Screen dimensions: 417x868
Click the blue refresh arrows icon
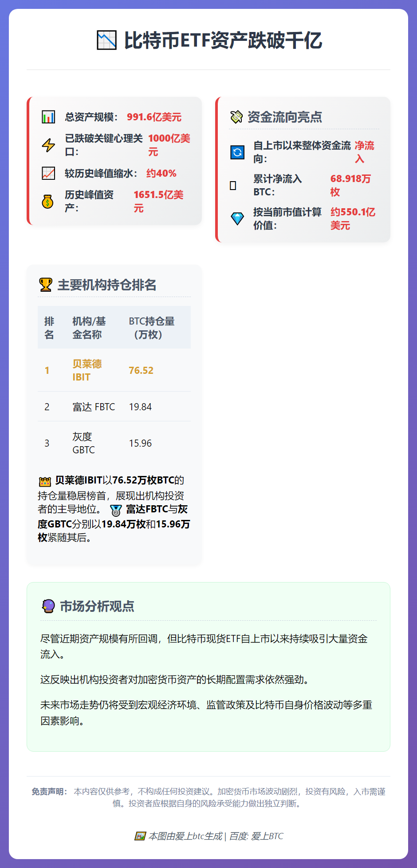tap(237, 152)
